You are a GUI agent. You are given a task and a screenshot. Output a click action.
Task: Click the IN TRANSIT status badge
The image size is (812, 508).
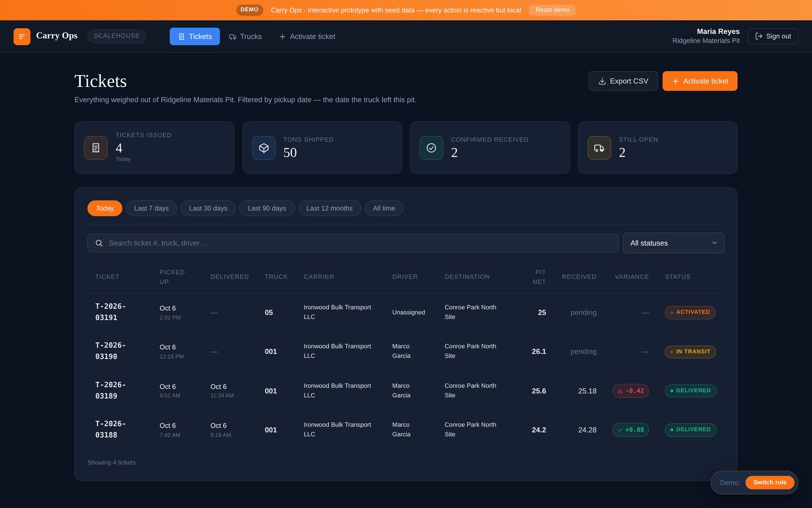pyautogui.click(x=690, y=352)
